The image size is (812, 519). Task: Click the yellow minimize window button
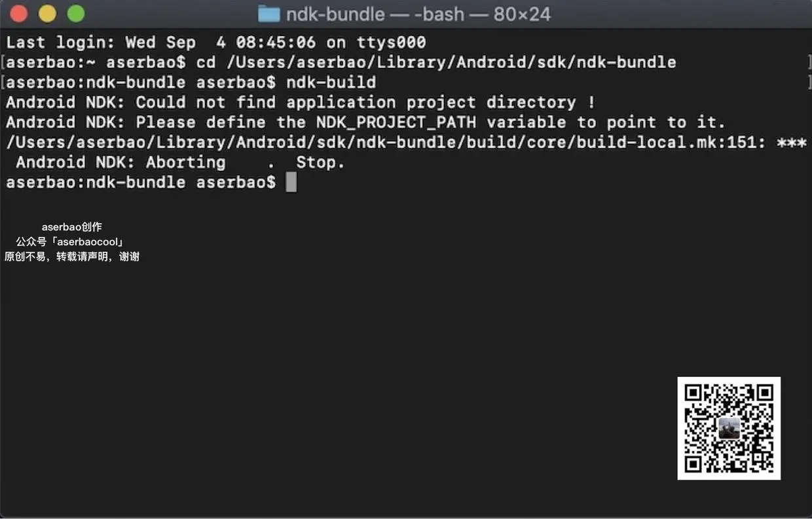(48, 13)
